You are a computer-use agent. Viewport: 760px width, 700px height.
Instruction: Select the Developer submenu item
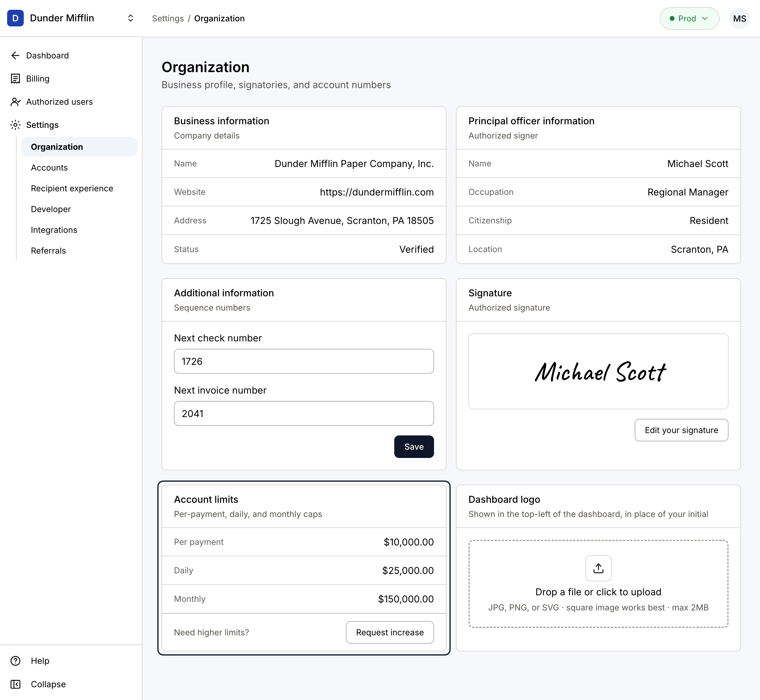click(51, 209)
